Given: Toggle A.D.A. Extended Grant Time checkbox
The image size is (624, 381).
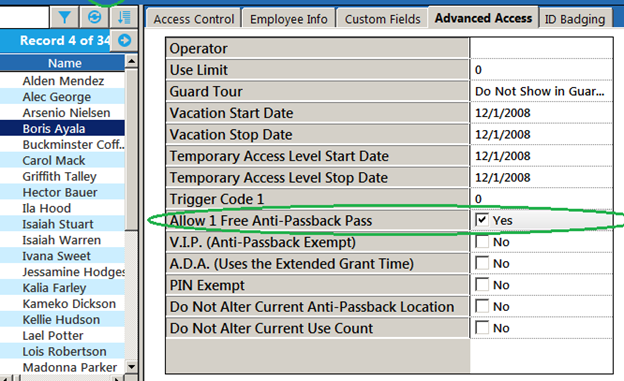Looking at the screenshot, I should point(482,263).
